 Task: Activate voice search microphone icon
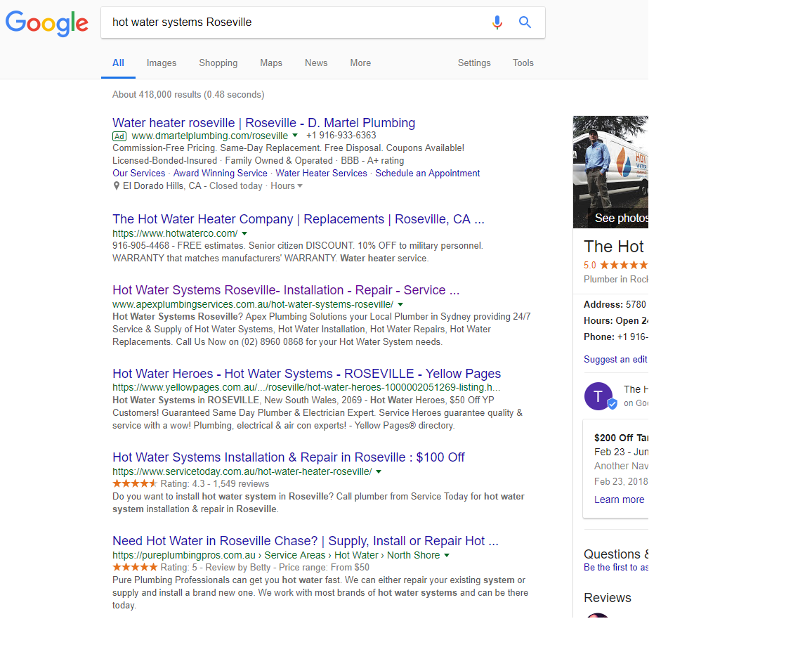coord(497,22)
